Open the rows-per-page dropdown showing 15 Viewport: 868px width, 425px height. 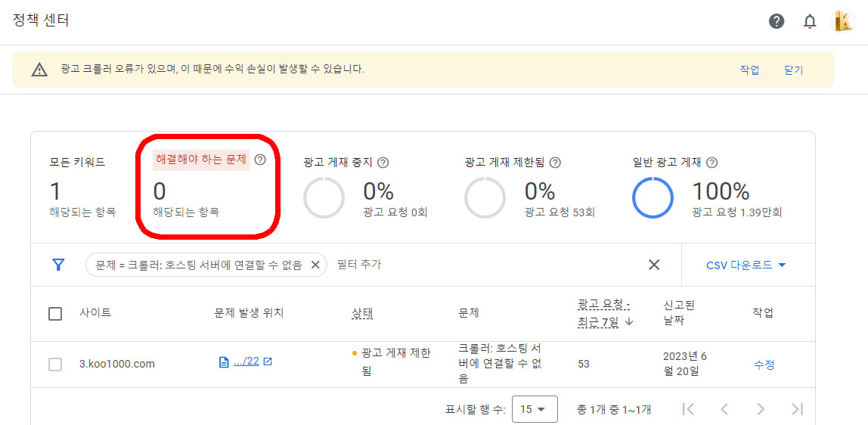[535, 410]
